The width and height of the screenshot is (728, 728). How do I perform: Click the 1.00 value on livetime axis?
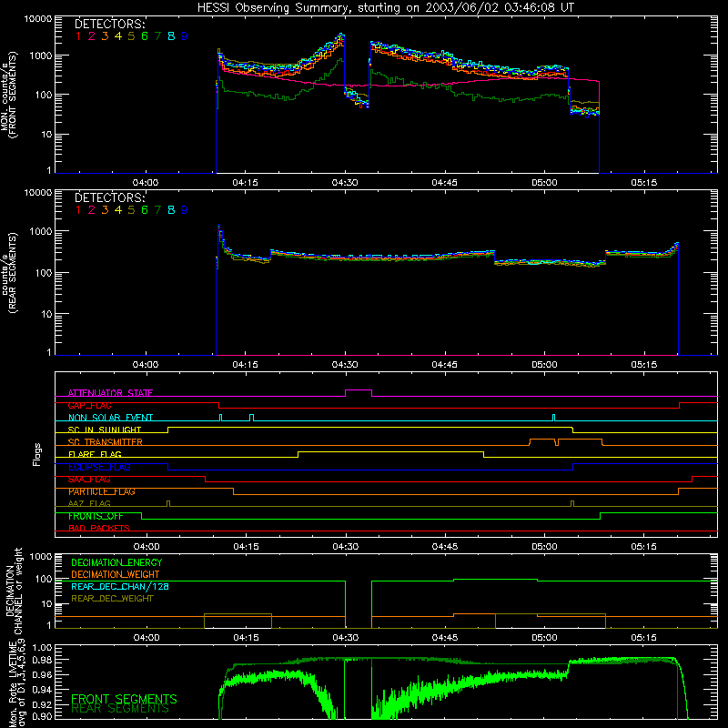[43, 648]
